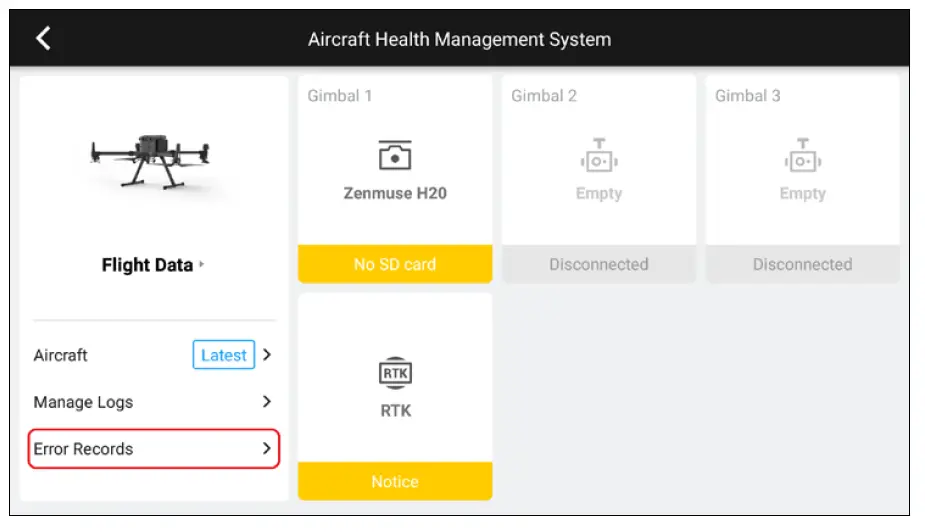Click the RTK module icon
The width and height of the screenshot is (925, 532).
click(395, 374)
